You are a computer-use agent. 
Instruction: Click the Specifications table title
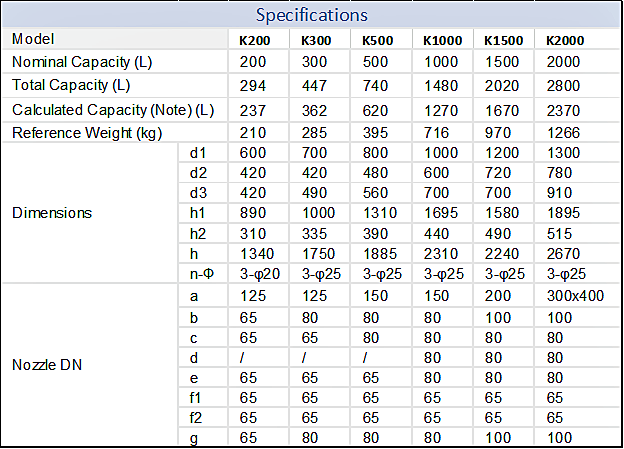pyautogui.click(x=312, y=15)
